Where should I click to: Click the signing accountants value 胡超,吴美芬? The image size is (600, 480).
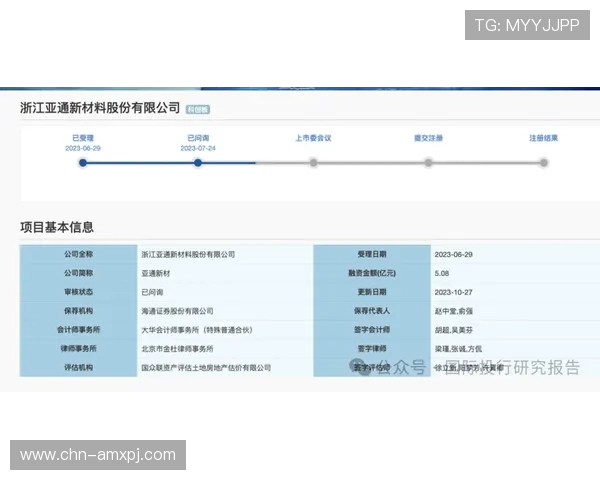(x=453, y=330)
